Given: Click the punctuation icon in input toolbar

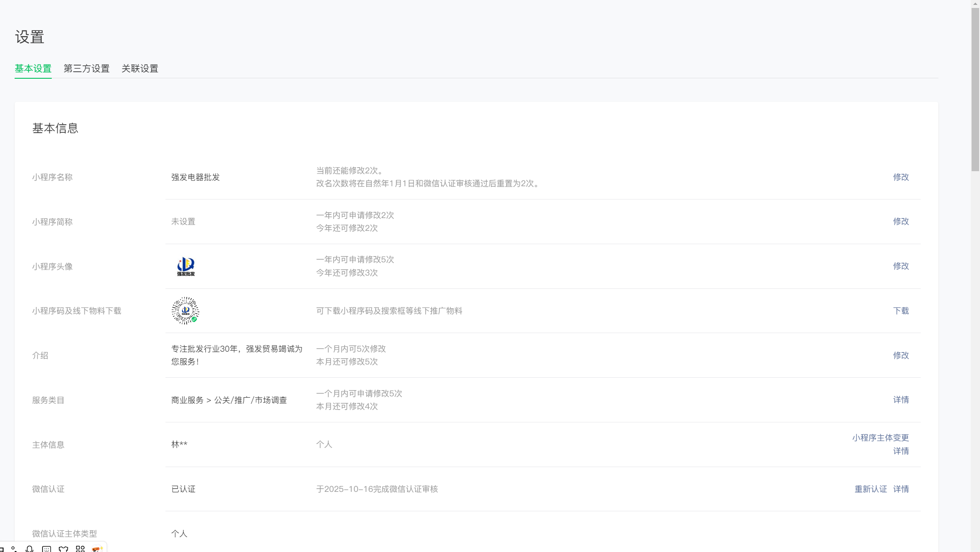Looking at the screenshot, I should coord(14,549).
